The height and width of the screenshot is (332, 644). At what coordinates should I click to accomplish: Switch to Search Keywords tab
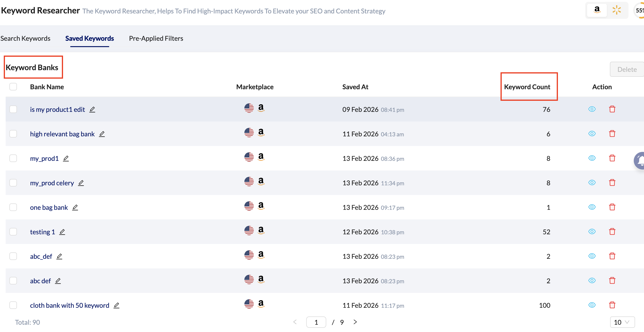[25, 38]
